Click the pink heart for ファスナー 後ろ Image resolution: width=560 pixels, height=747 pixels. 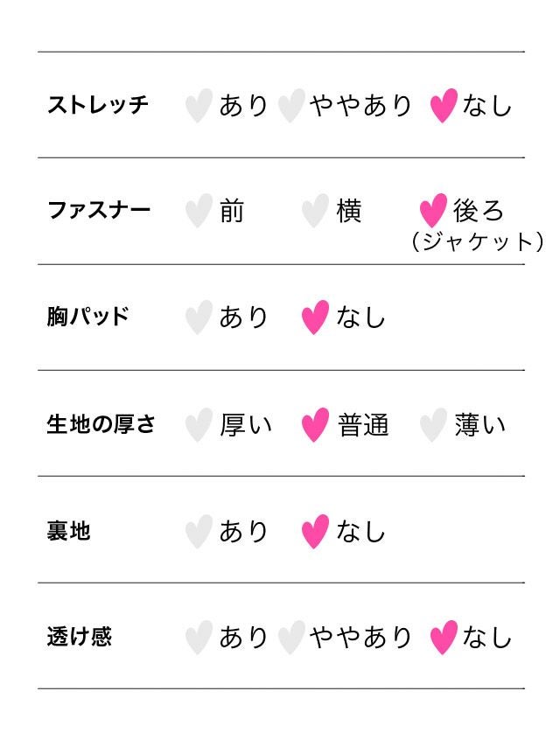(x=433, y=212)
